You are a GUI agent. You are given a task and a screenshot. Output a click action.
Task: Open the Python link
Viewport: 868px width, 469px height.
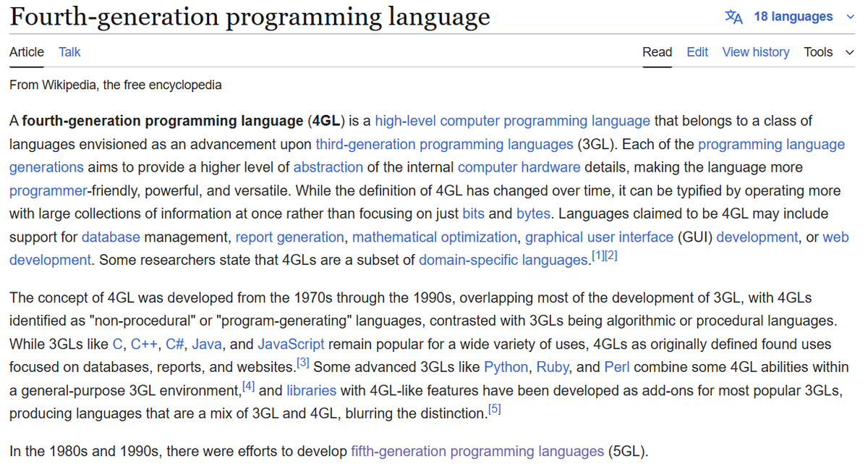click(x=506, y=367)
